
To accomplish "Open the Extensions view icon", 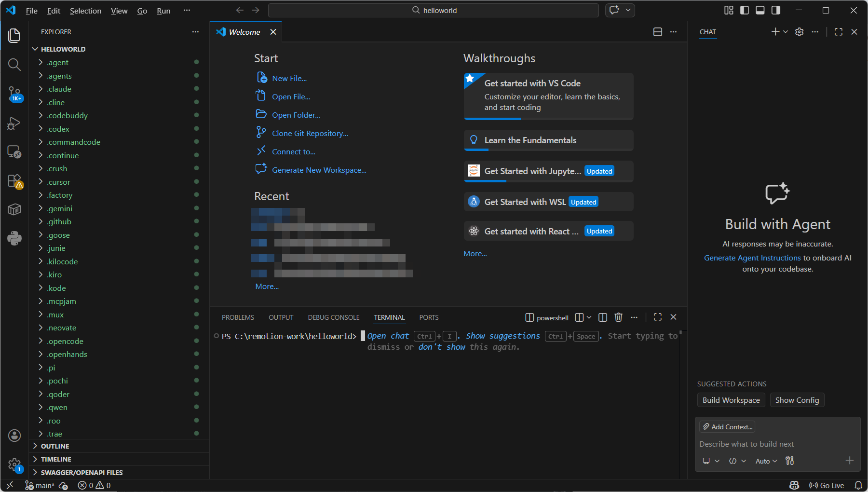I will pyautogui.click(x=14, y=181).
